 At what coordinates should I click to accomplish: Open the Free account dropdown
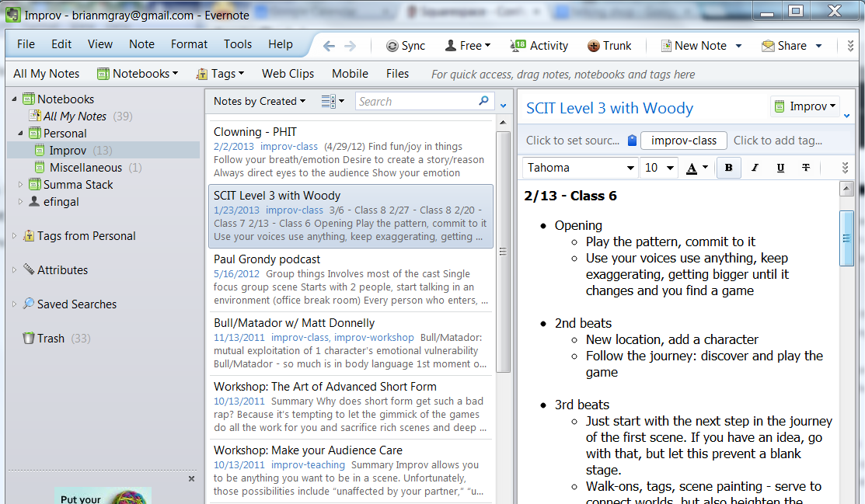[468, 46]
